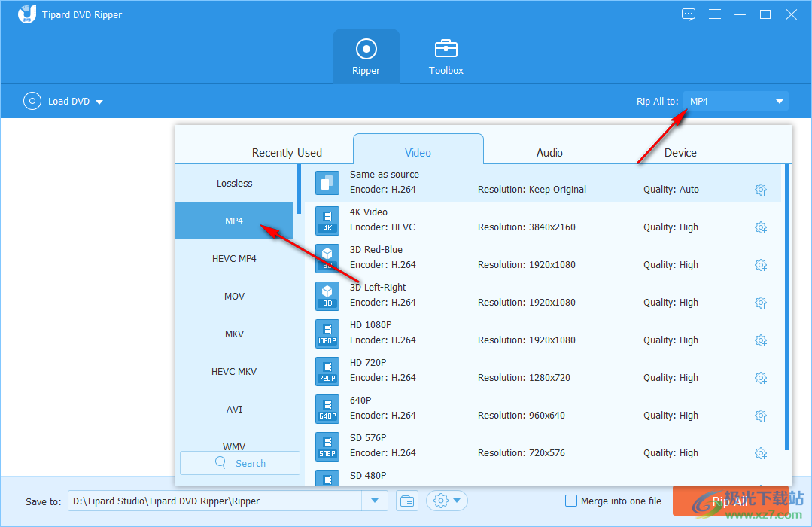This screenshot has height=527, width=812.
Task: Open settings gear for 4K Video
Action: pos(760,227)
